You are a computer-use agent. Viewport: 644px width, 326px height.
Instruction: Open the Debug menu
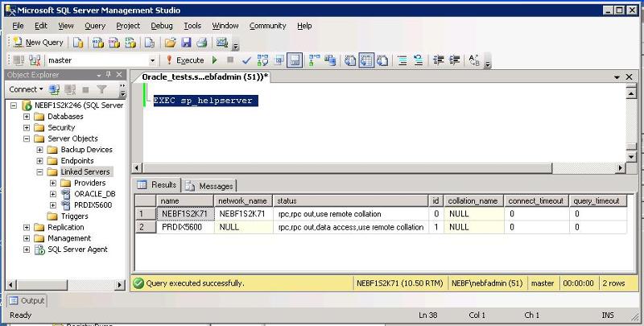pyautogui.click(x=162, y=26)
